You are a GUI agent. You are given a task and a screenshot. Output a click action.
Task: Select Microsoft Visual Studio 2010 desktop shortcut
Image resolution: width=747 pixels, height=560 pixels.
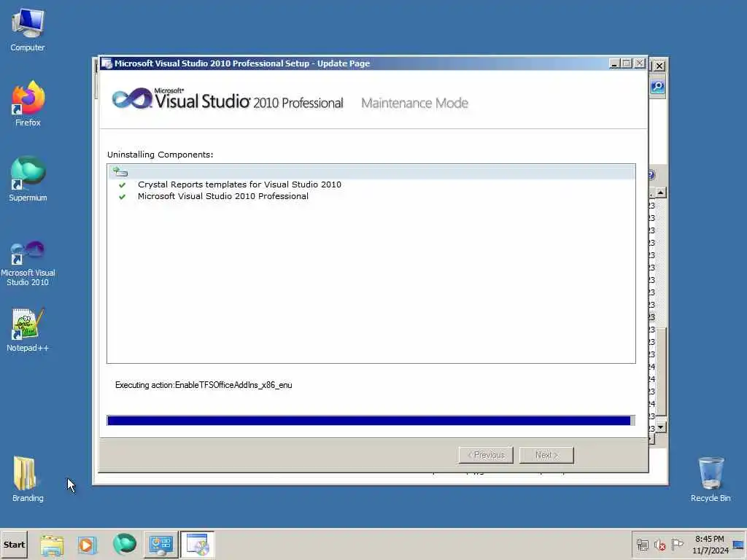point(28,262)
